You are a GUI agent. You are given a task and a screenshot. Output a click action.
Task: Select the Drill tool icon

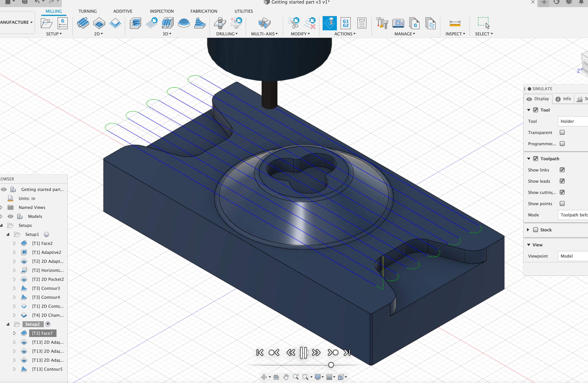pos(220,23)
